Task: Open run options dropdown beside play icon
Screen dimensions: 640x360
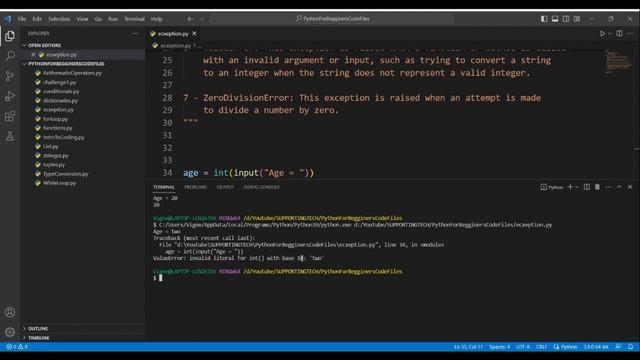Action: click(610, 33)
